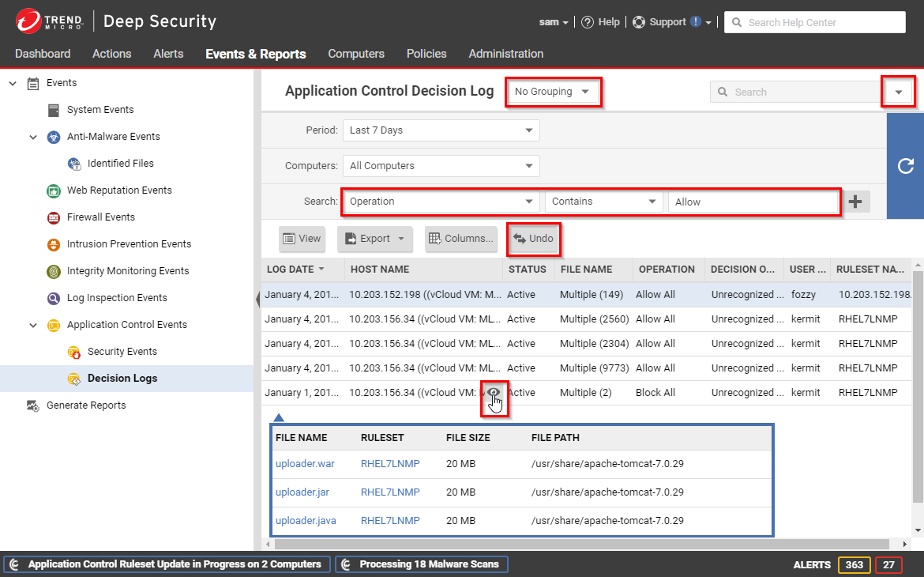
Task: Click the blue refresh icon
Action: (x=906, y=166)
